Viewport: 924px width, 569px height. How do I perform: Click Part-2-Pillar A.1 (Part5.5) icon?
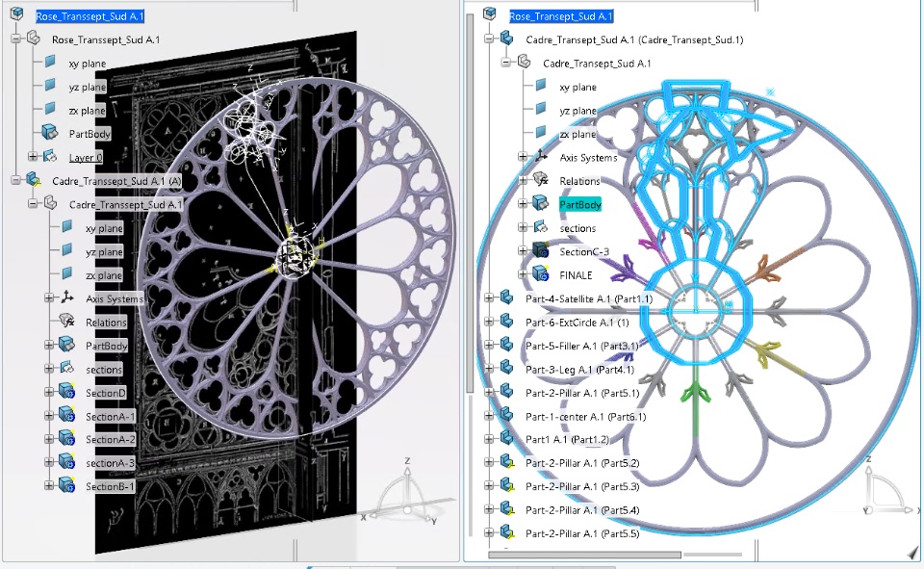click(507, 531)
